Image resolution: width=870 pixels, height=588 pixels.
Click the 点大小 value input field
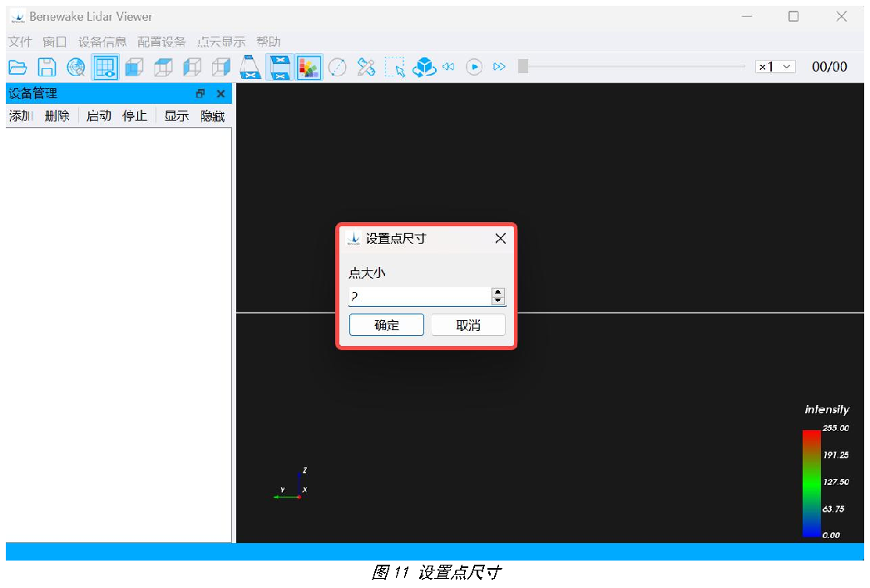[420, 297]
